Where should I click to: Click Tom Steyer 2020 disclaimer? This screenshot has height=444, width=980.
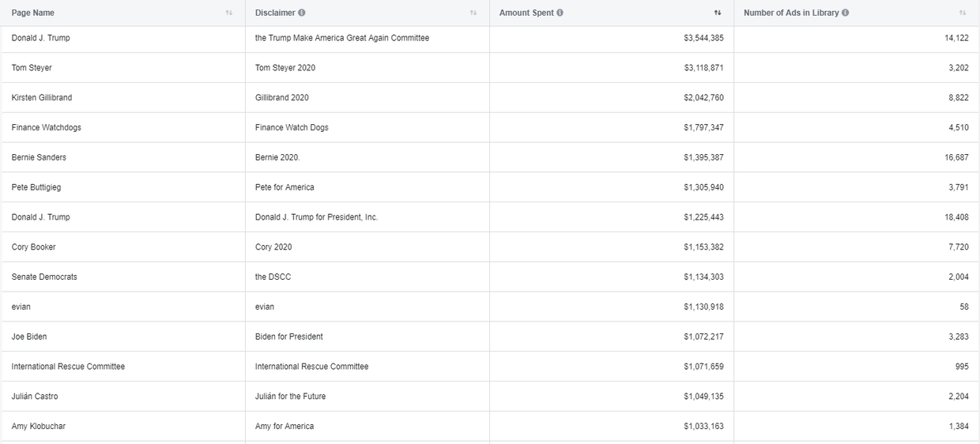[x=285, y=68]
